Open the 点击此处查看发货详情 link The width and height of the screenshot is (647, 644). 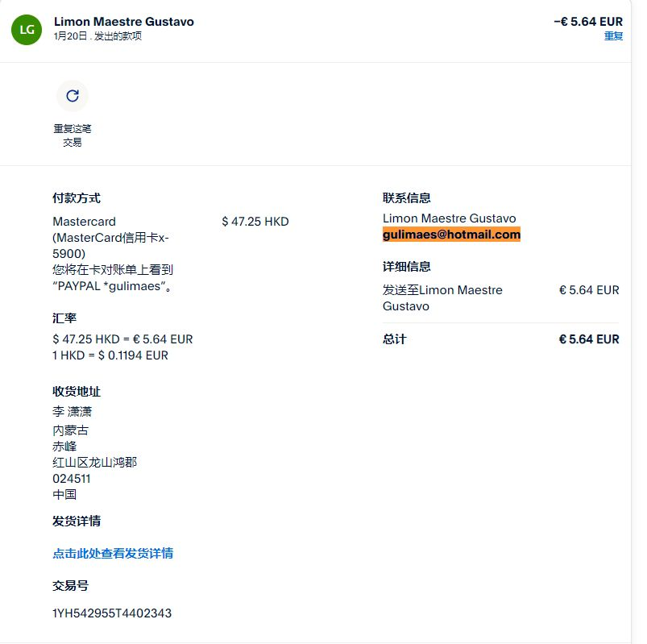point(113,553)
